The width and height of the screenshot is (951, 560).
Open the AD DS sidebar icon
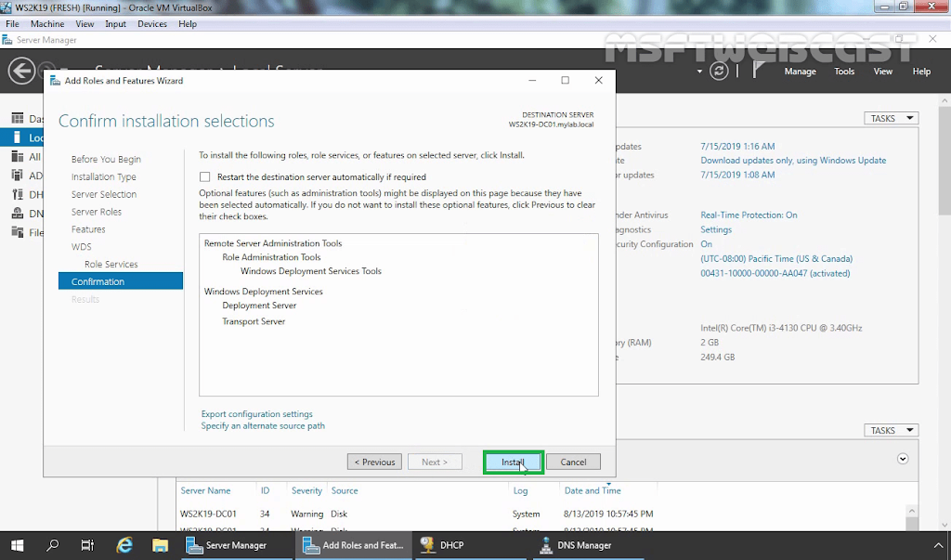(18, 176)
